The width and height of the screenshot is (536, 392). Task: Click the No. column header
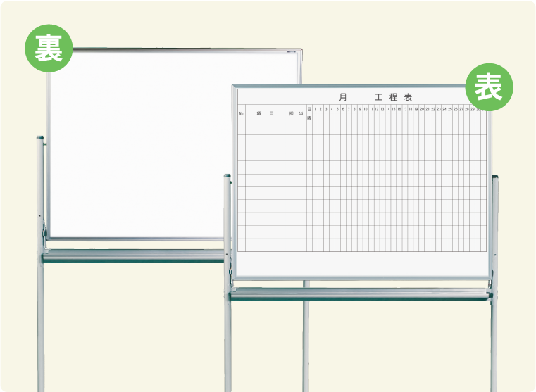242,114
